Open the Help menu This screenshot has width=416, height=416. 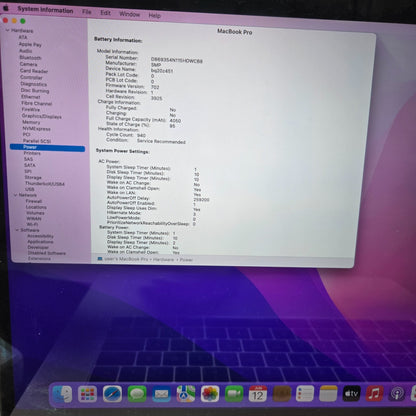[154, 15]
